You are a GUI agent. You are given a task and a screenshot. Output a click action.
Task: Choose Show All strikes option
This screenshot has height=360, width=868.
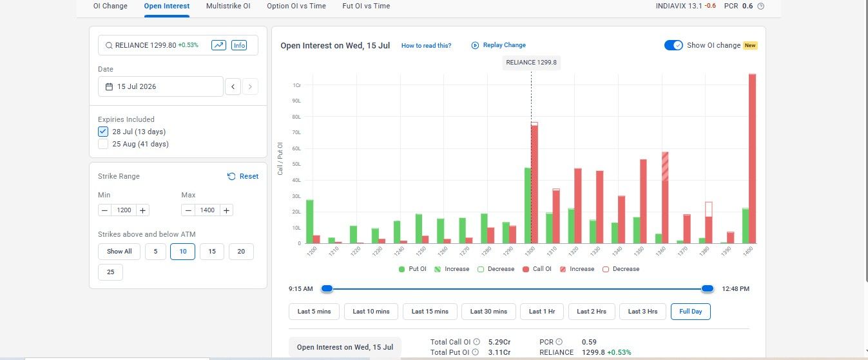coord(119,252)
